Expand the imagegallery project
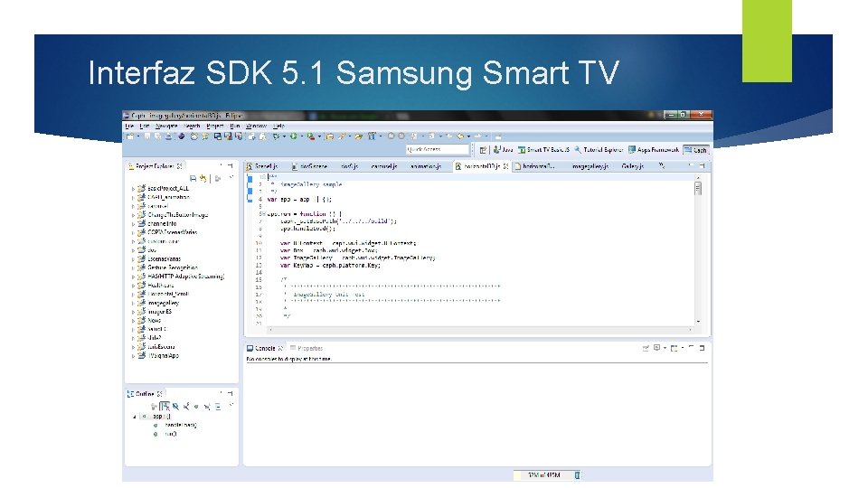 (x=133, y=304)
